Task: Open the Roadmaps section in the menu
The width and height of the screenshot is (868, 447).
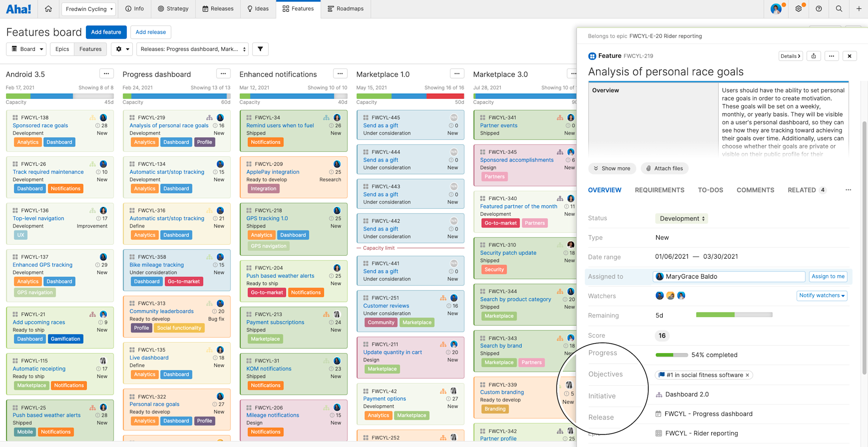Action: 346,9
